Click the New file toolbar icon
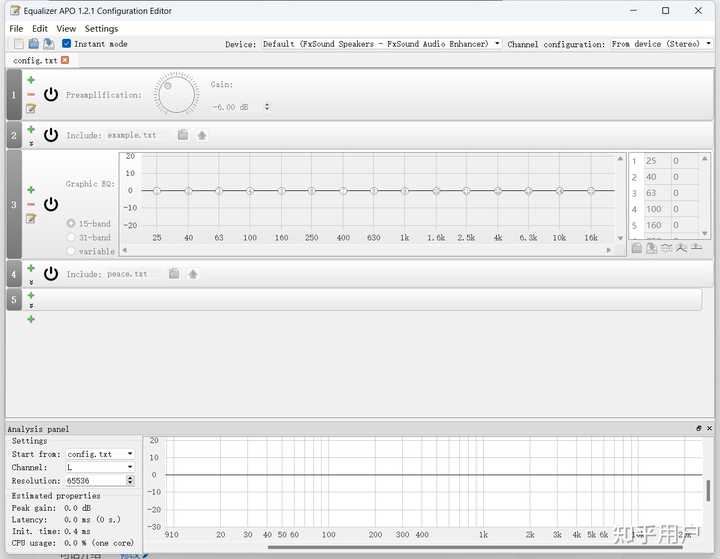 tap(19, 44)
